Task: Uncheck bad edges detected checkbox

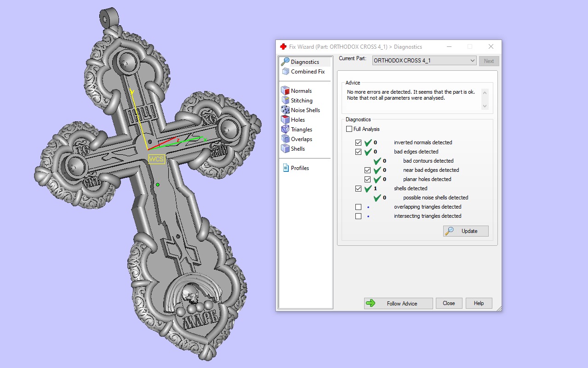Action: pyautogui.click(x=359, y=152)
